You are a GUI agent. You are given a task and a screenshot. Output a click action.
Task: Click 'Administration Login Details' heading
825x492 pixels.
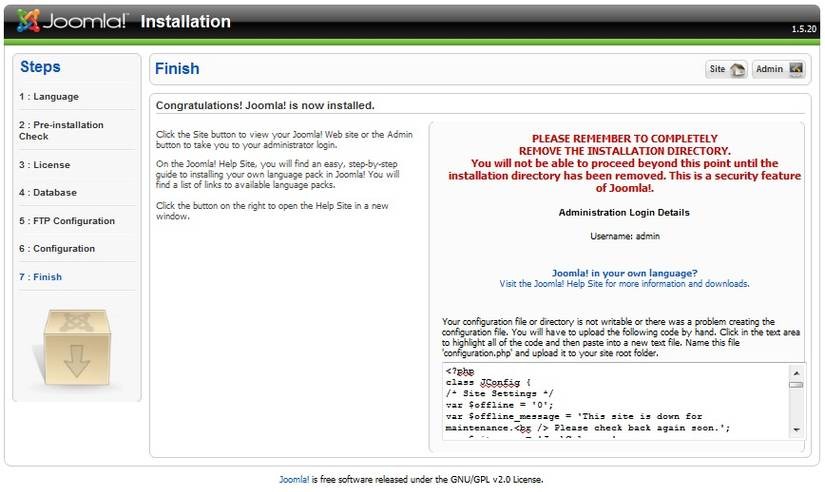[624, 213]
